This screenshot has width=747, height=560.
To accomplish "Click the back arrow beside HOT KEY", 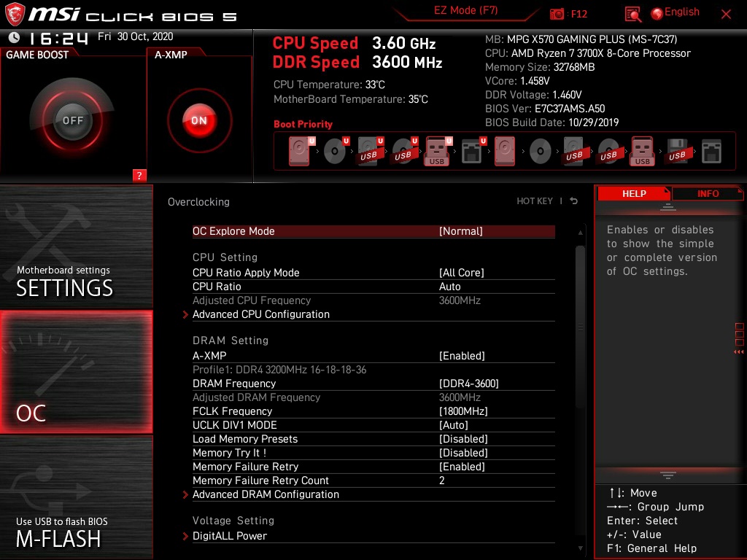I will point(574,201).
